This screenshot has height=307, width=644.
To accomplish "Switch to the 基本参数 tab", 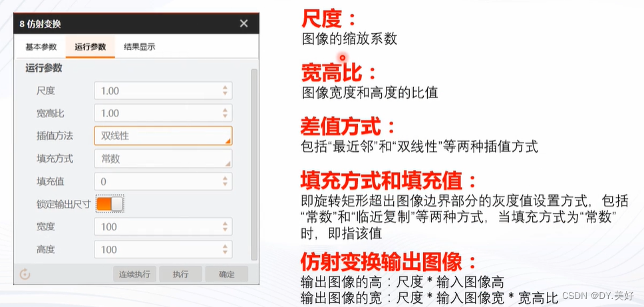I will (x=41, y=47).
